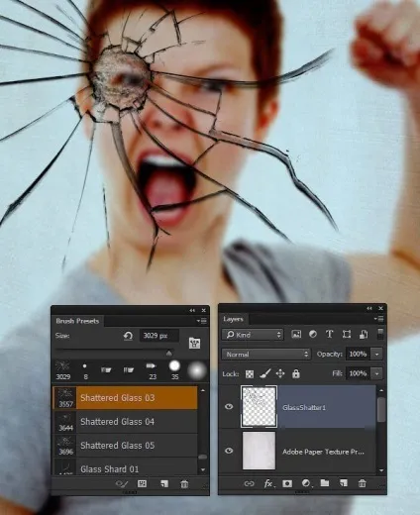Filter layers by adjustment layers

(x=313, y=334)
